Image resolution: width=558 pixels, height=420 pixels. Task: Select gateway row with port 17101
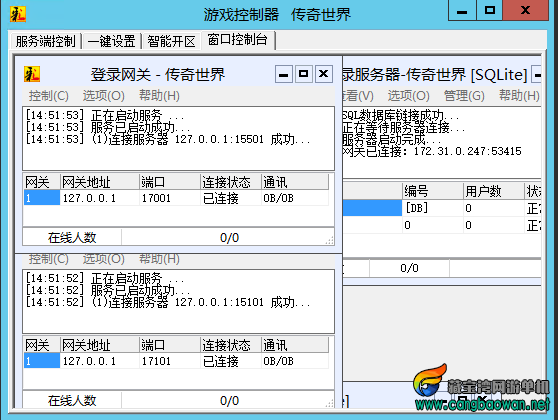tap(176, 361)
